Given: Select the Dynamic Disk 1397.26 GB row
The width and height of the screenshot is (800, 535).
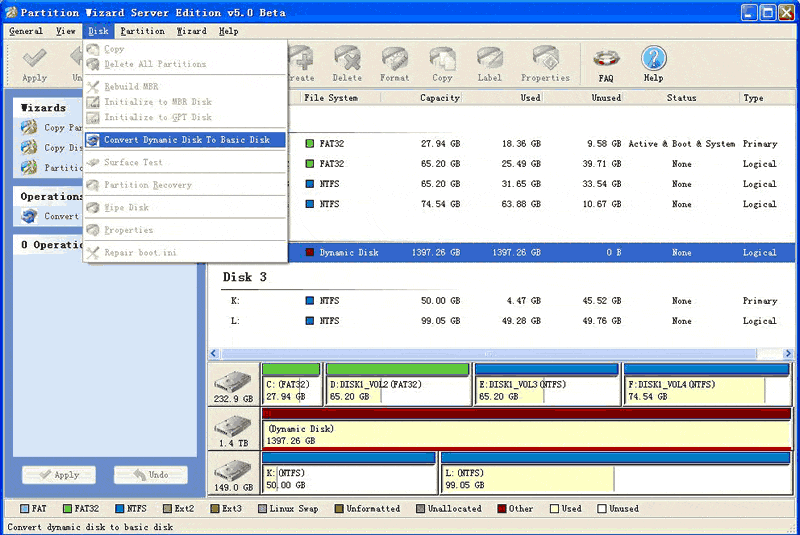Looking at the screenshot, I should 541,252.
